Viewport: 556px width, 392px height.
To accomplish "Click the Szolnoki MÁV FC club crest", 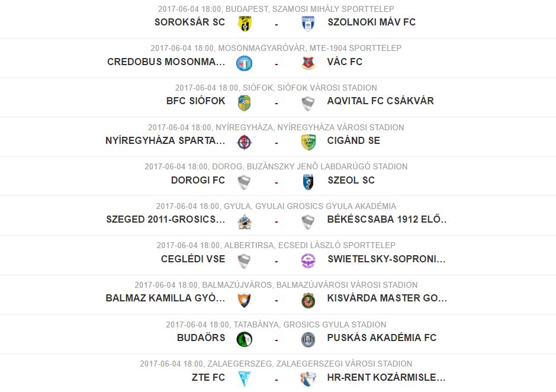I will pyautogui.click(x=308, y=24).
